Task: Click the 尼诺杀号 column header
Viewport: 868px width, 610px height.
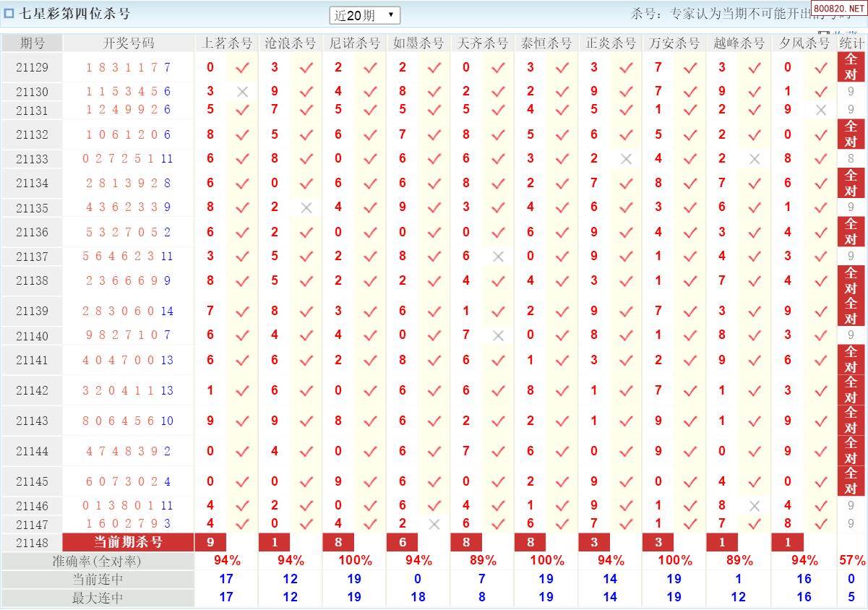Action: click(x=354, y=43)
